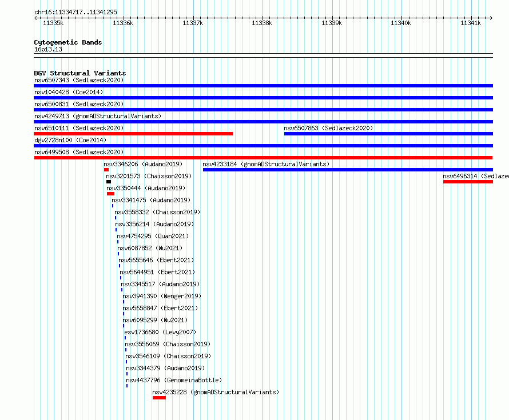Screen dimensions: 509x420
Task: Open nsv4233184 (gnomADStructuralVariants) label
Action: (x=266, y=164)
